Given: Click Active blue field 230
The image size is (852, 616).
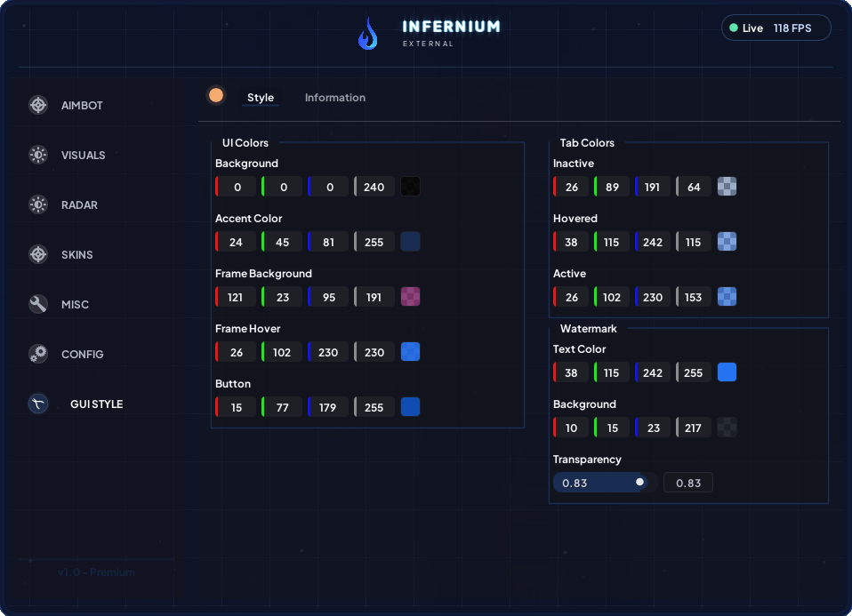Looking at the screenshot, I should (x=652, y=297).
